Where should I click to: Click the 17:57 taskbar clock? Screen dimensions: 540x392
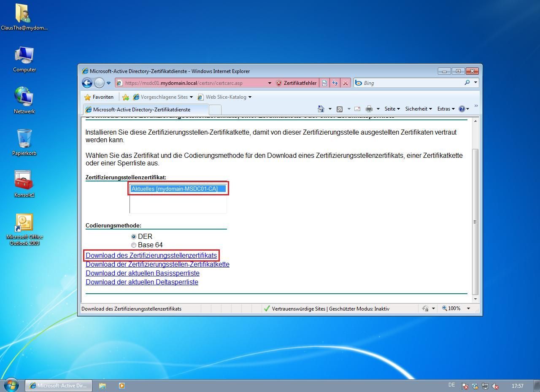(517, 386)
